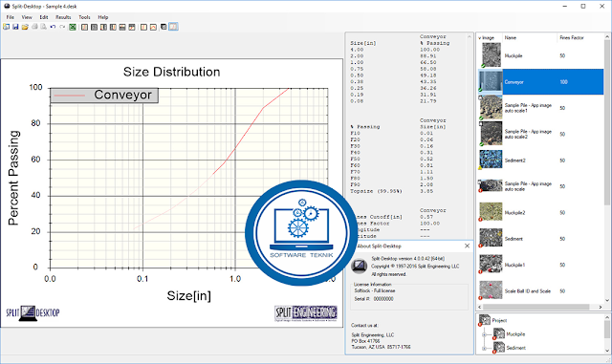Click the Open folder toolbar icon
The image size is (612, 364).
pos(25,27)
